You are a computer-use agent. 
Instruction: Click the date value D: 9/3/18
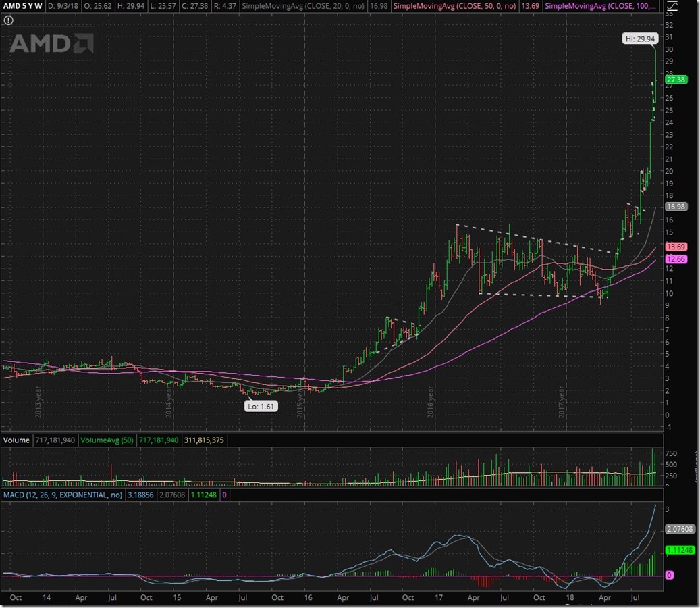point(63,6)
